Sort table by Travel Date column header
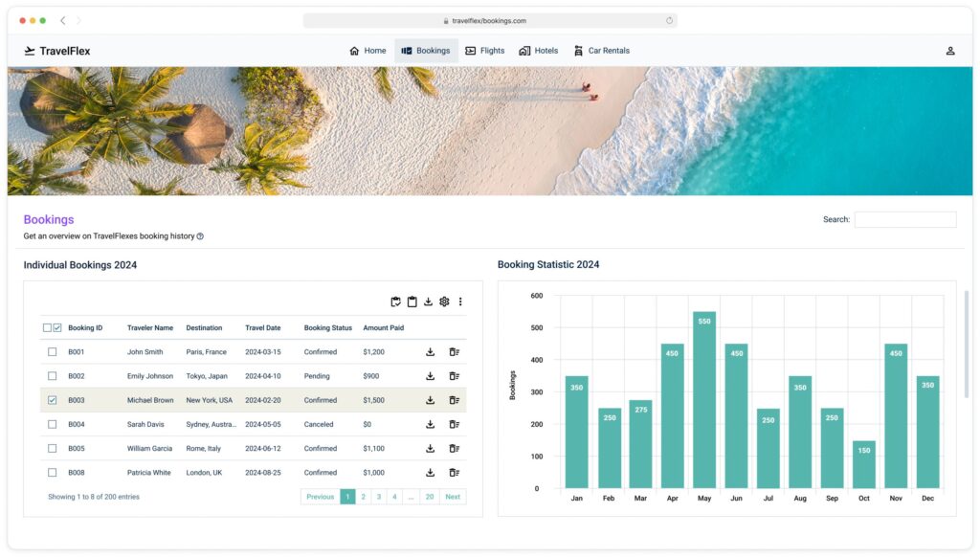Screen dimensions: 980x558 (x=263, y=328)
